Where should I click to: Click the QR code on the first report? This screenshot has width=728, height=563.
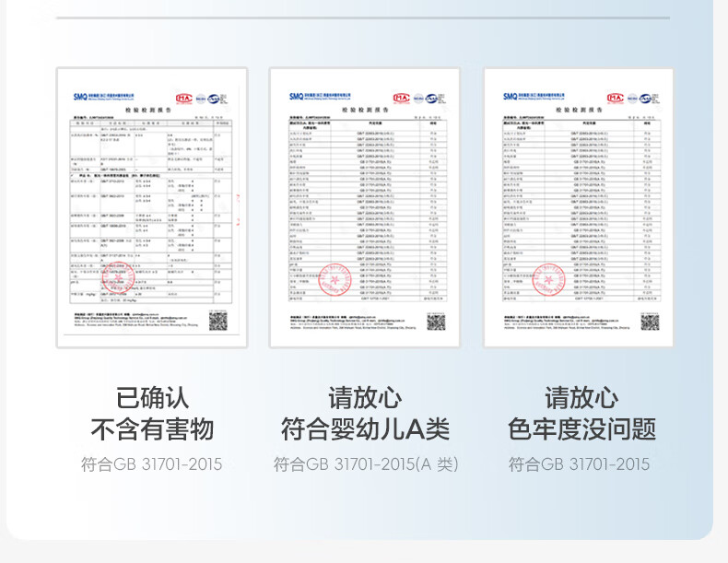pos(217,320)
